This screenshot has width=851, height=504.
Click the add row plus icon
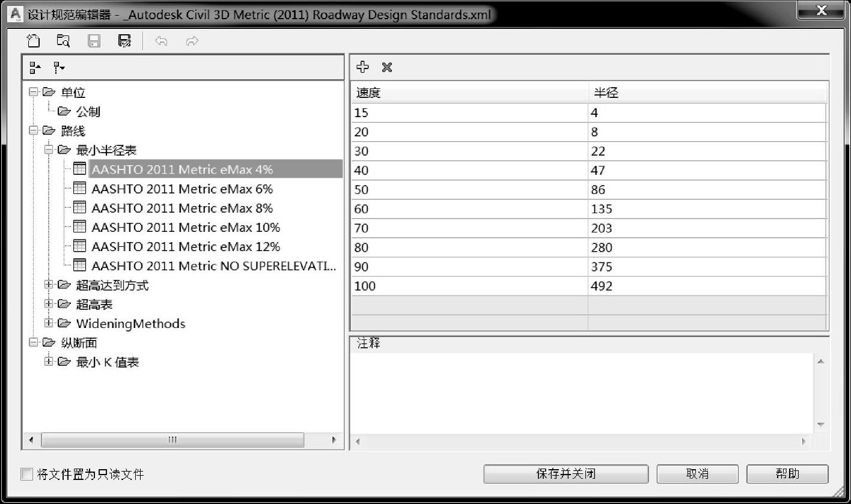pos(363,67)
